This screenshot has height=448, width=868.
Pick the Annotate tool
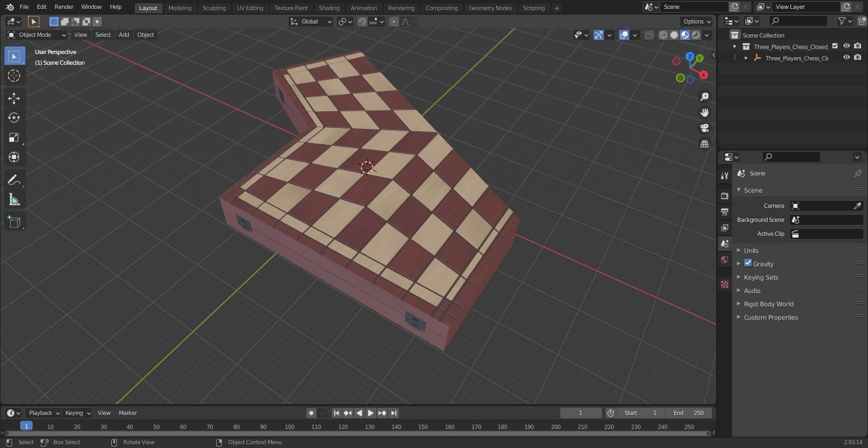[14, 180]
